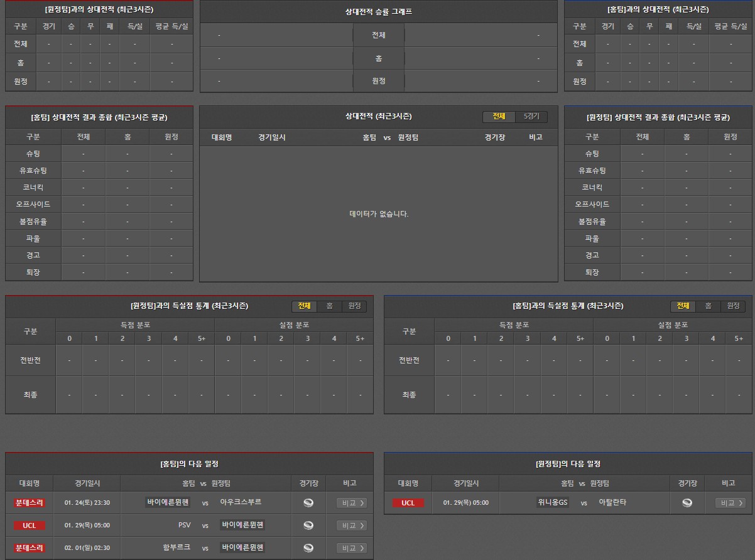Click UCL badge on PSV match row
Screen dimensions: 755x560
[30, 525]
